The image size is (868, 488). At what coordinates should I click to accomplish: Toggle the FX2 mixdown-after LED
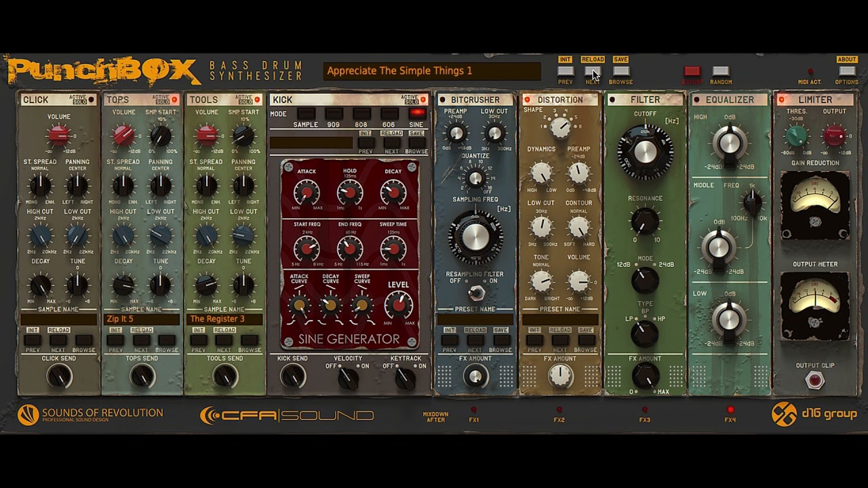coord(559,409)
